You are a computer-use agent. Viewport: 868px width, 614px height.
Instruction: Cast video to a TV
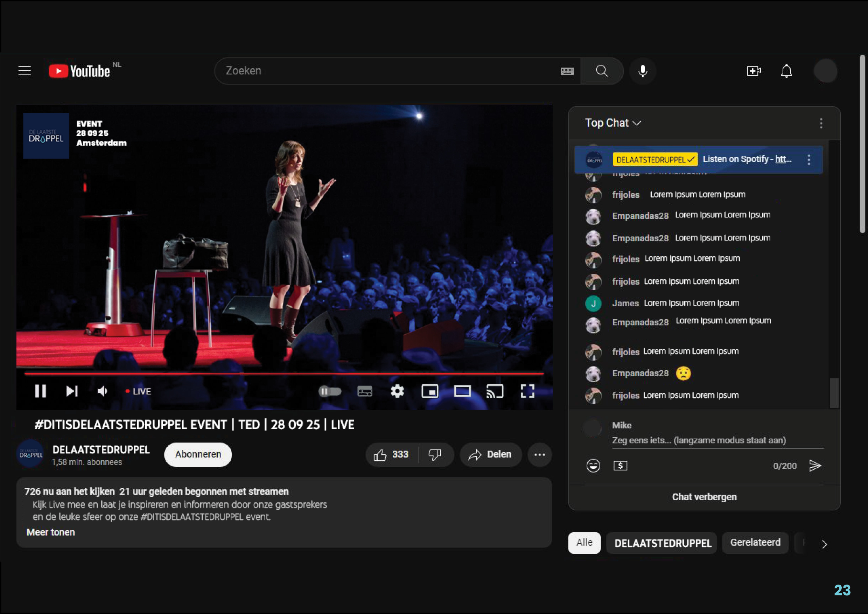(495, 391)
